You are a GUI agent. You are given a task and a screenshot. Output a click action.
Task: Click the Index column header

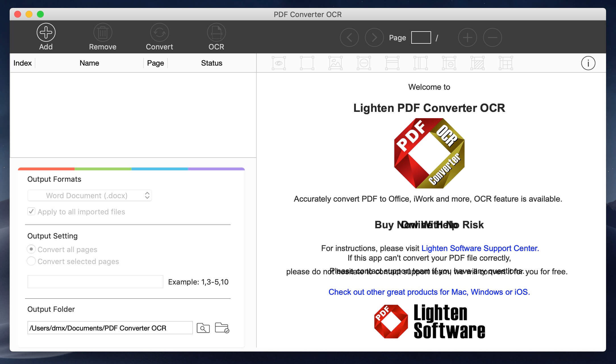[x=22, y=63]
